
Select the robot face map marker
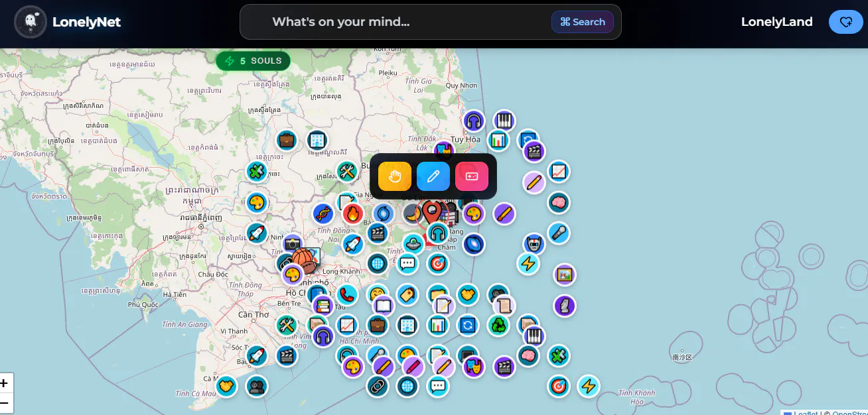(534, 244)
